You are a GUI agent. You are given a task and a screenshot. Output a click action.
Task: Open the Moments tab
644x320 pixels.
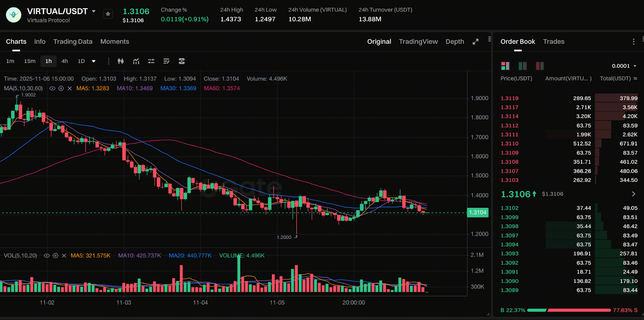[115, 41]
